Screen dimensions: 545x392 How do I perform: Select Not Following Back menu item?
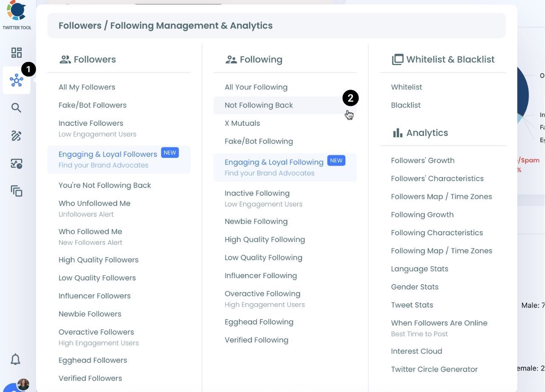258,105
